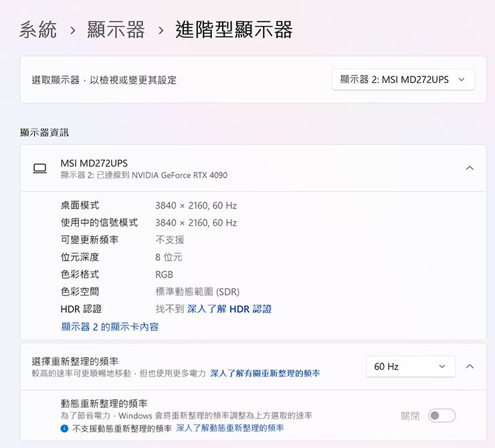Click the 關閉 label beside the toggle
The image size is (495, 448).
pyautogui.click(x=410, y=416)
